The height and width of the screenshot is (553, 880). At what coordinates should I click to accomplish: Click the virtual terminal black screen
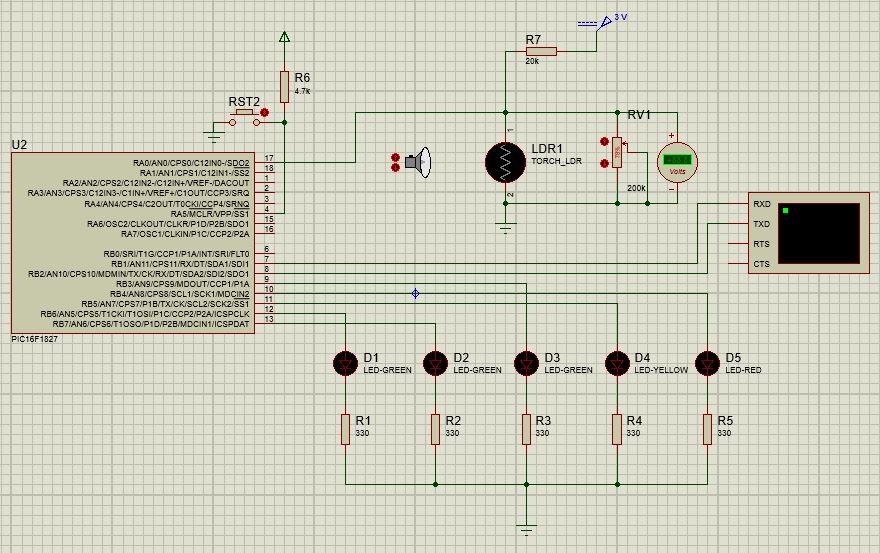pos(819,233)
